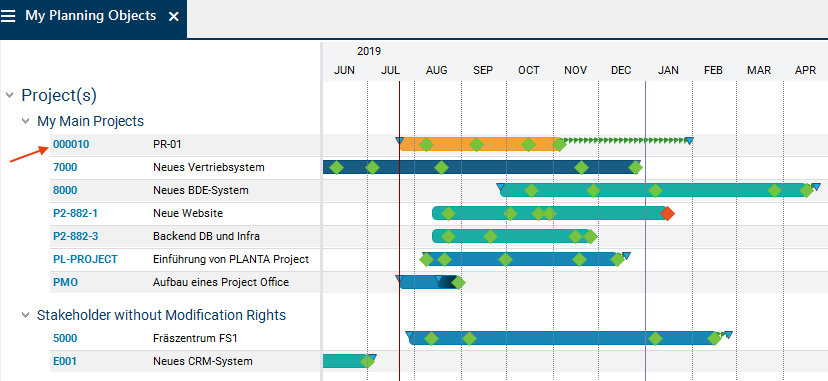Click the last green milestone on Backend DB bar
Image resolution: width=828 pixels, height=381 pixels.
590,236
